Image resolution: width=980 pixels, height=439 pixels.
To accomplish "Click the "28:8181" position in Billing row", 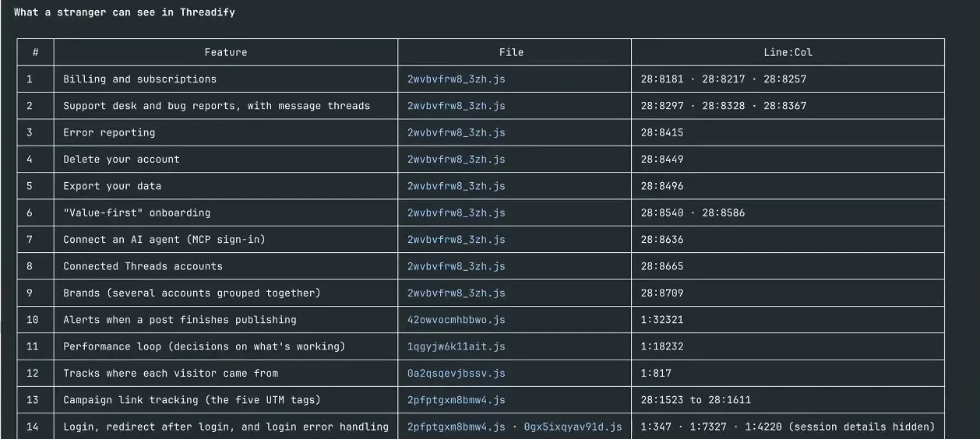I will click(662, 79).
